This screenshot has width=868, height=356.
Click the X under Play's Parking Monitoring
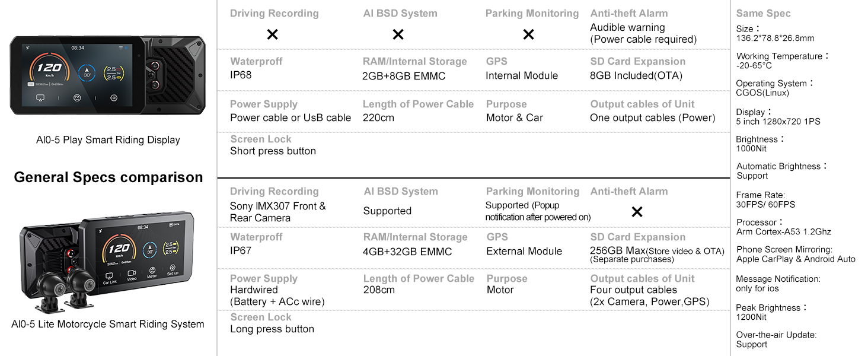coord(528,34)
